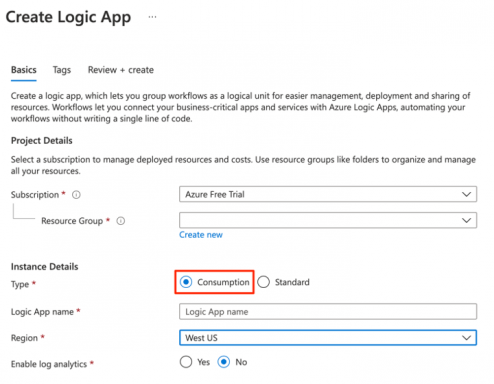The height and width of the screenshot is (384, 494).
Task: Open the Resource Group dropdown
Action: point(328,220)
